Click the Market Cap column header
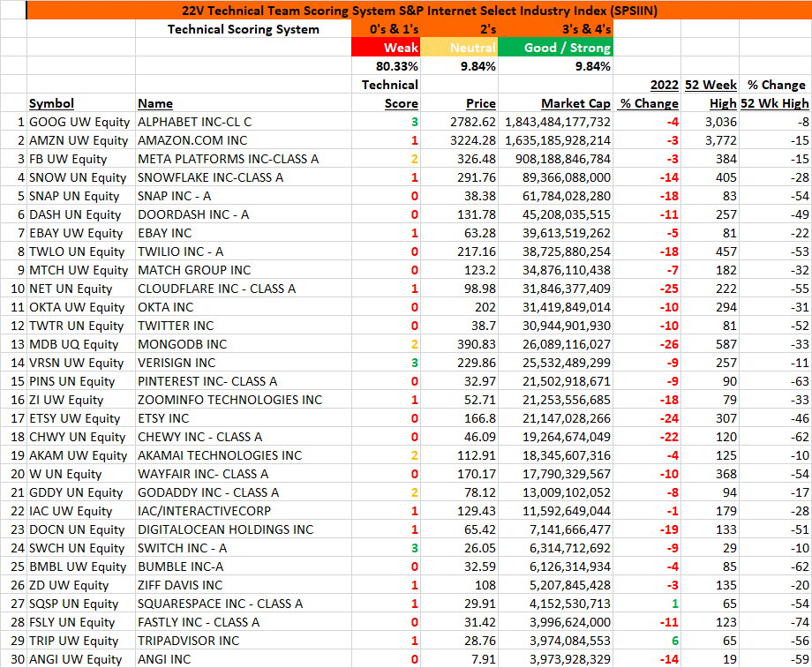812x668 pixels. (x=575, y=103)
